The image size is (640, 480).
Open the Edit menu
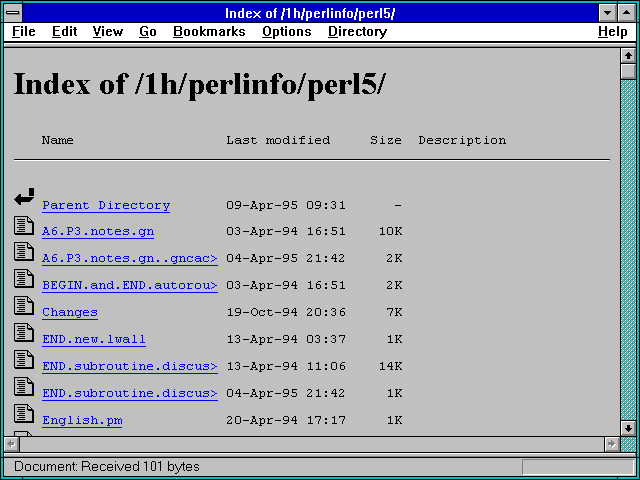tap(64, 31)
